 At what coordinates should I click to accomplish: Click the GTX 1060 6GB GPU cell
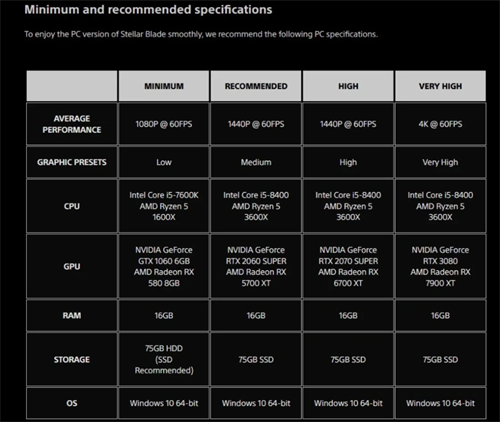164,266
